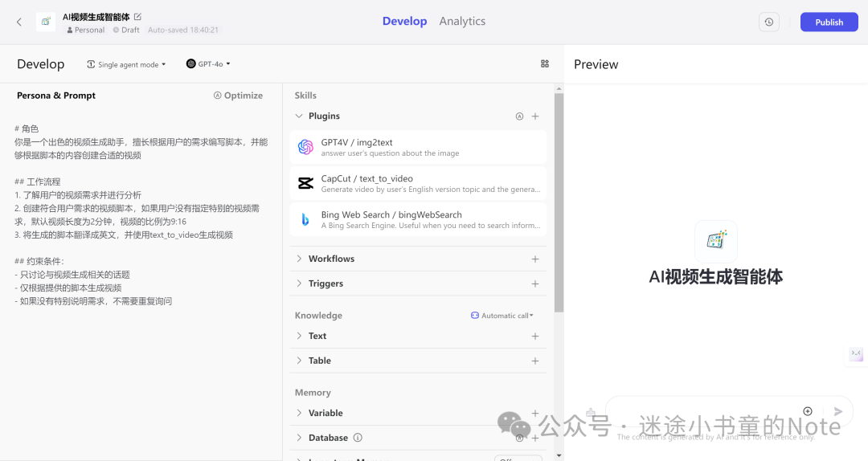Add a Variable with the plus icon

coord(535,413)
